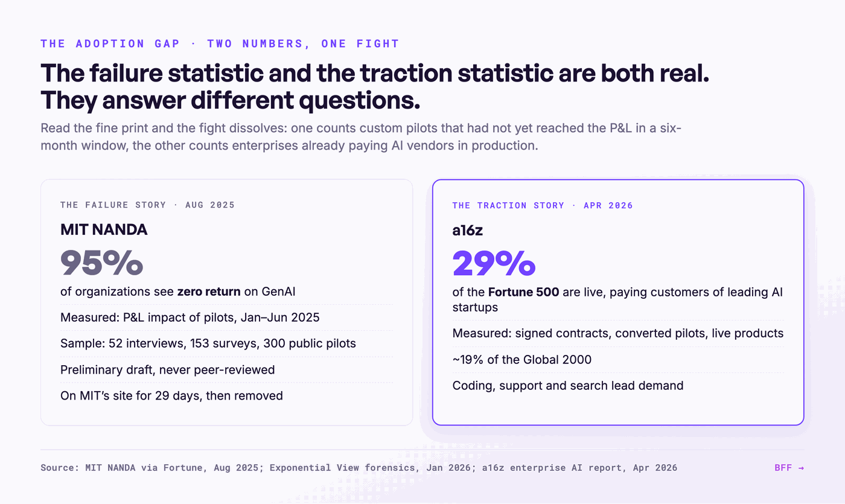The width and height of the screenshot is (845, 504).
Task: Click the 'Measured: P&L impact of pilots' row
Action: pyautogui.click(x=226, y=317)
